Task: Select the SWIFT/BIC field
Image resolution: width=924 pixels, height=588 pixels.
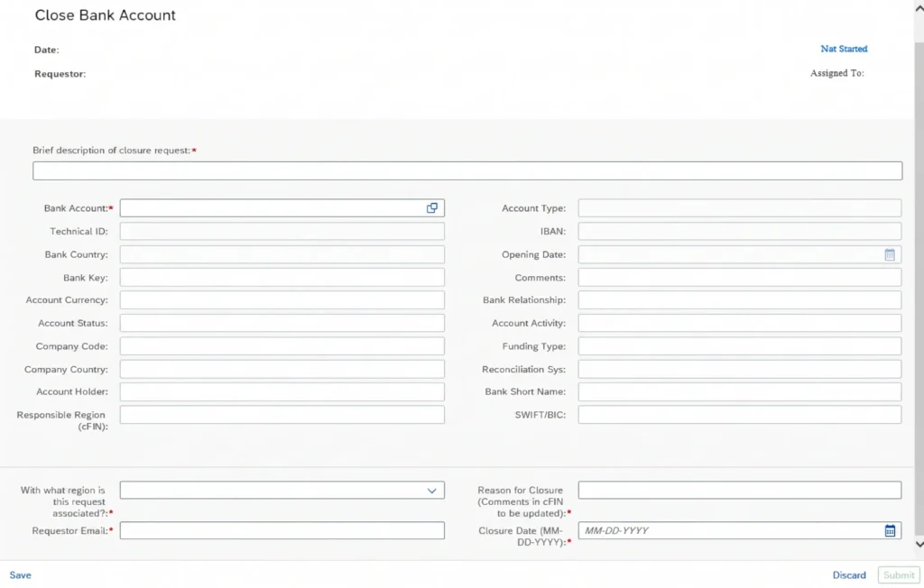Action: pos(740,415)
